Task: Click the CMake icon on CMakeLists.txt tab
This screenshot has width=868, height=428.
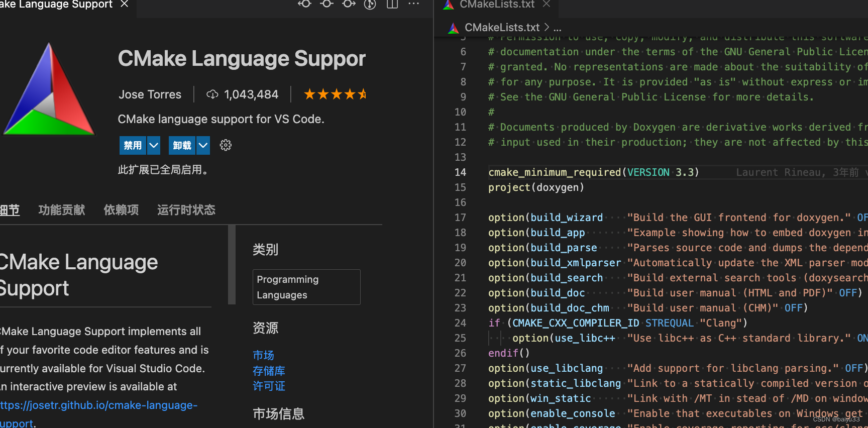Action: pyautogui.click(x=449, y=5)
